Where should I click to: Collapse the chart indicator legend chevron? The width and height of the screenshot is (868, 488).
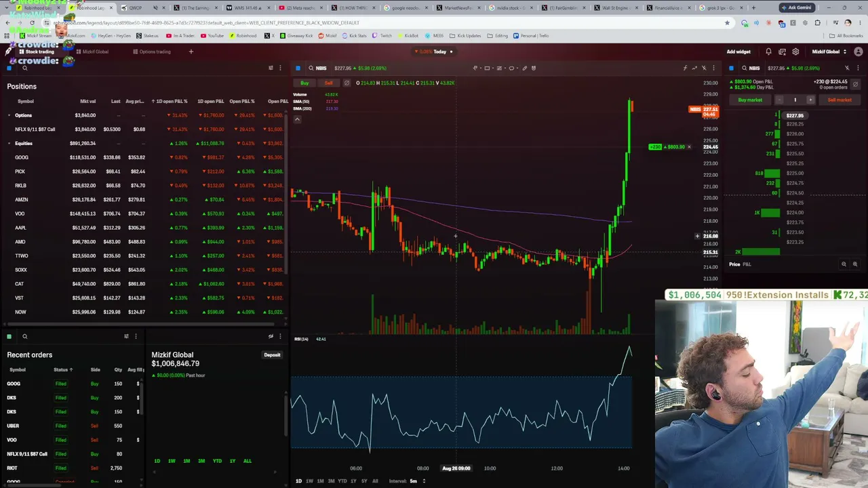[x=297, y=119]
